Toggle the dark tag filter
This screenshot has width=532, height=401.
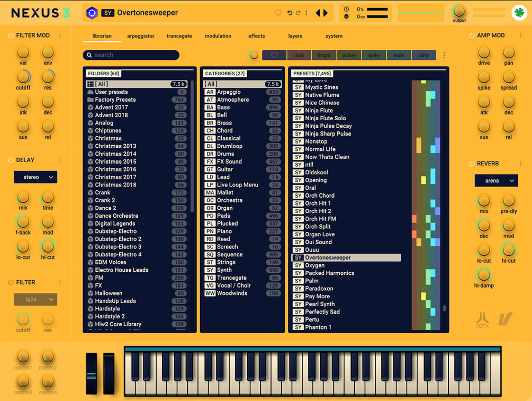299,55
